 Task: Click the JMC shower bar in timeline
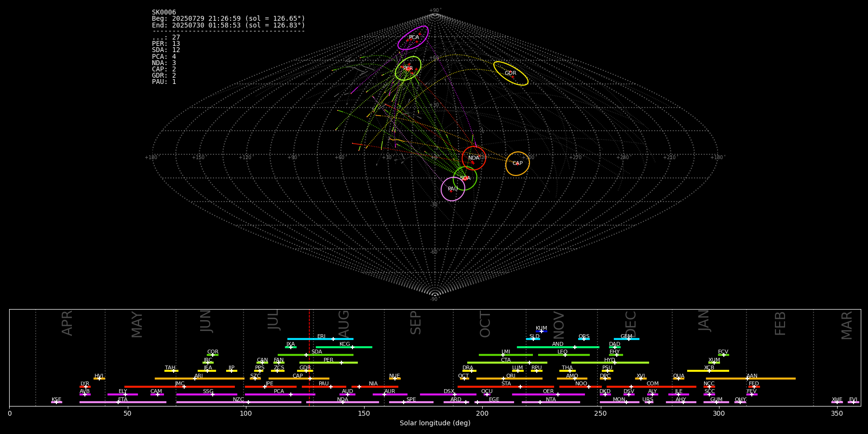point(180,387)
